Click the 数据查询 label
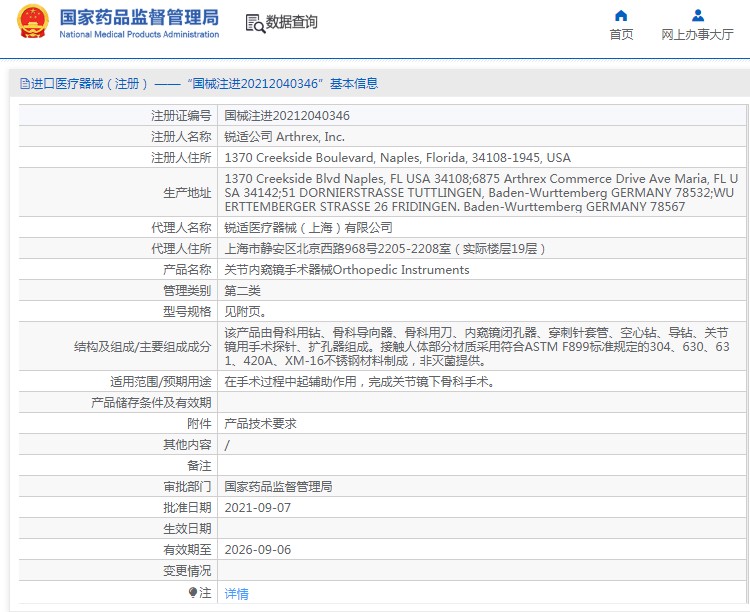This screenshot has width=750, height=612. [x=291, y=22]
